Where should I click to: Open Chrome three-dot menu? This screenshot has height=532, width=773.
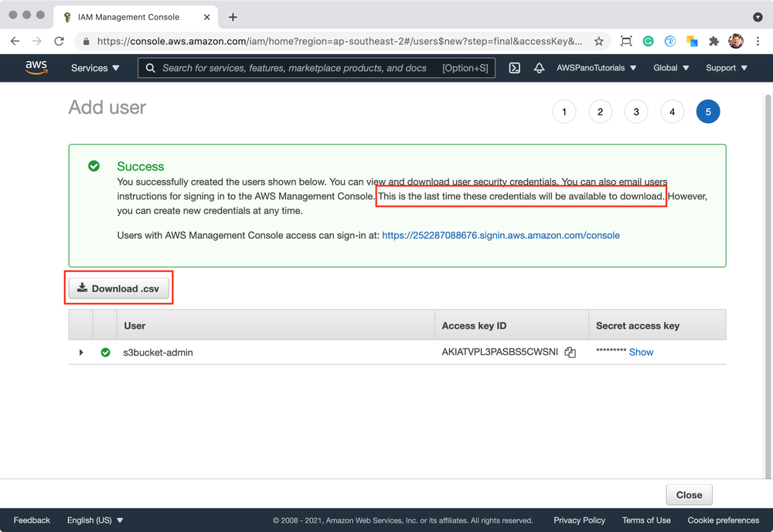click(x=758, y=42)
